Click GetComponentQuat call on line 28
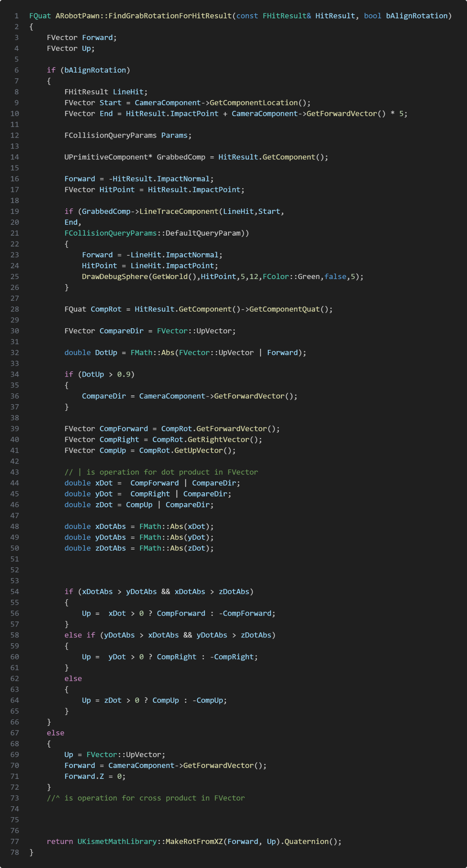Image resolution: width=467 pixels, height=868 pixels. 284,309
